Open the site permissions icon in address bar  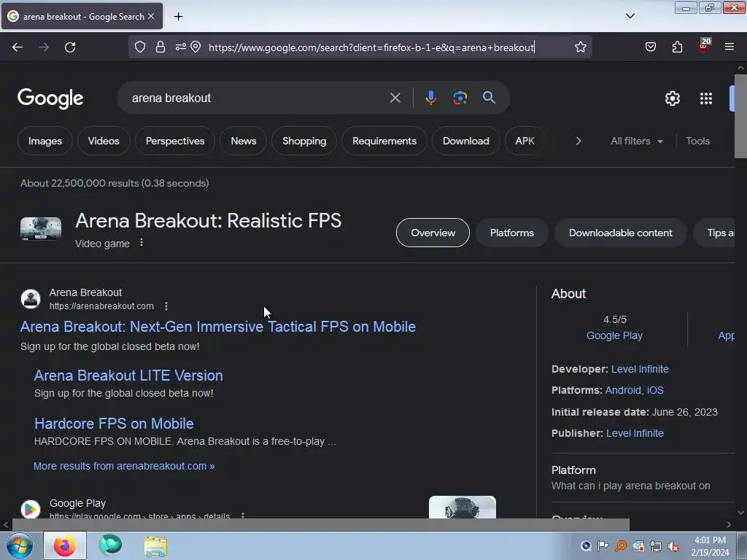[x=181, y=47]
